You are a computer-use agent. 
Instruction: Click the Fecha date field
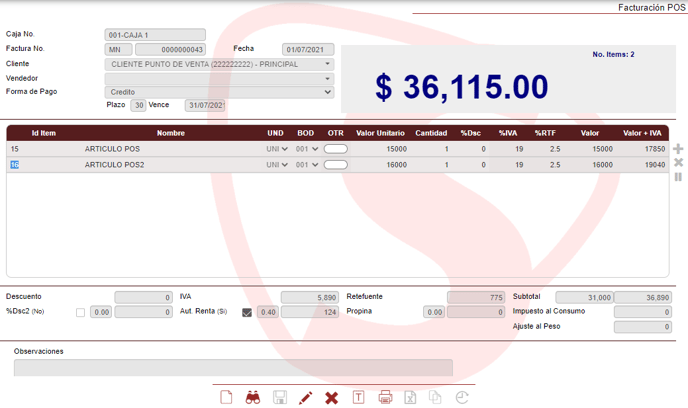[308, 49]
